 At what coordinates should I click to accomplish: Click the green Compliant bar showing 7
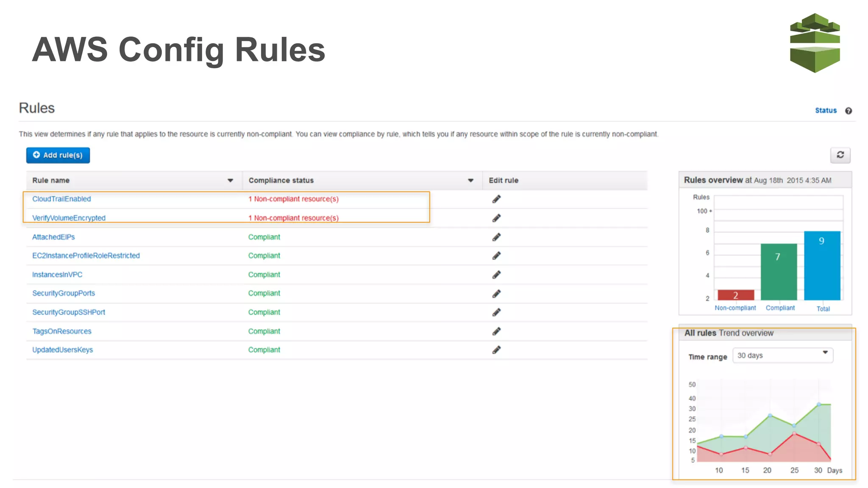point(779,272)
